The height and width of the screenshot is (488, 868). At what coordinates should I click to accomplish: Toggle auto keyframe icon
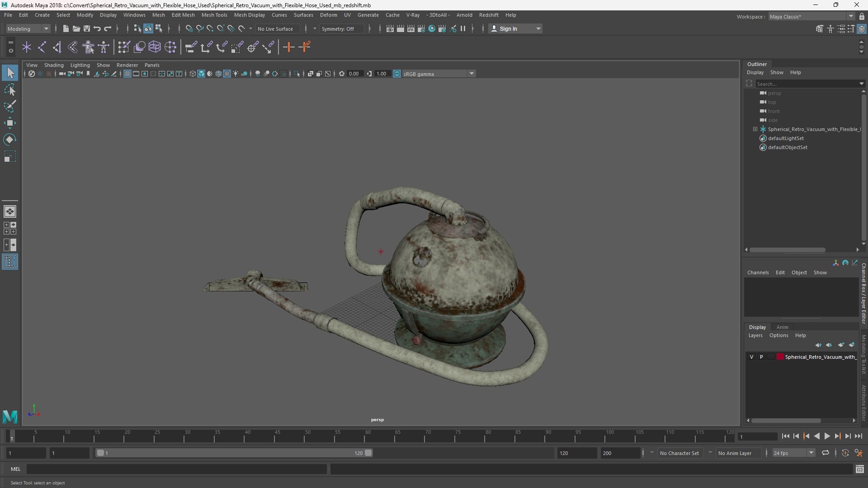click(845, 453)
